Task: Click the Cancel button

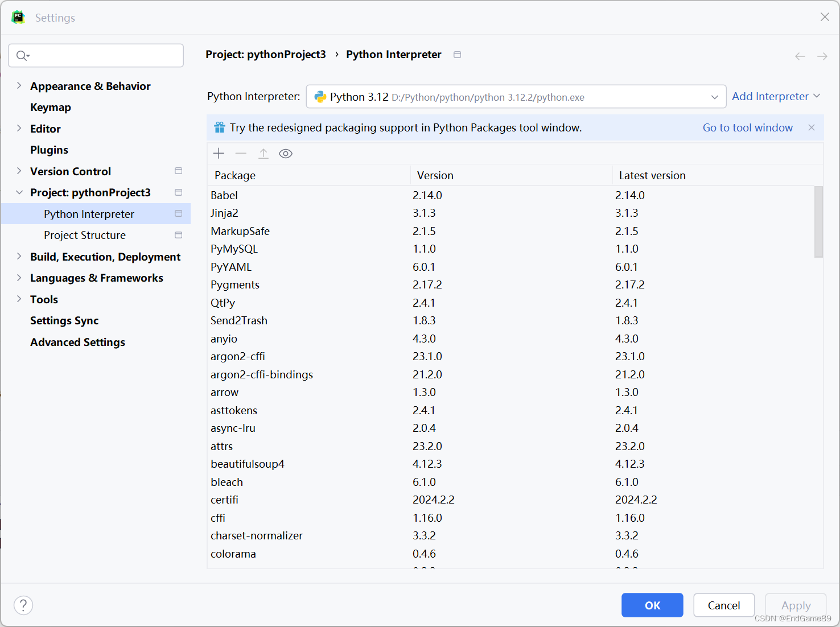Action: 724,605
